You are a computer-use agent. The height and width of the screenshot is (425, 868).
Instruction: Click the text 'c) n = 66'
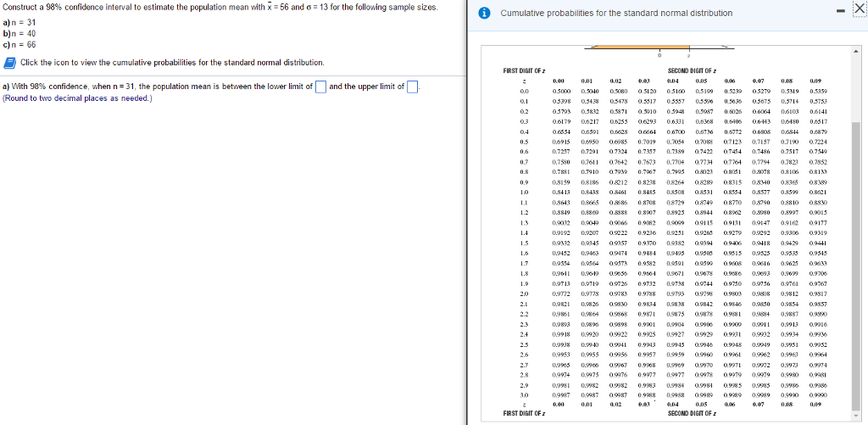point(19,44)
